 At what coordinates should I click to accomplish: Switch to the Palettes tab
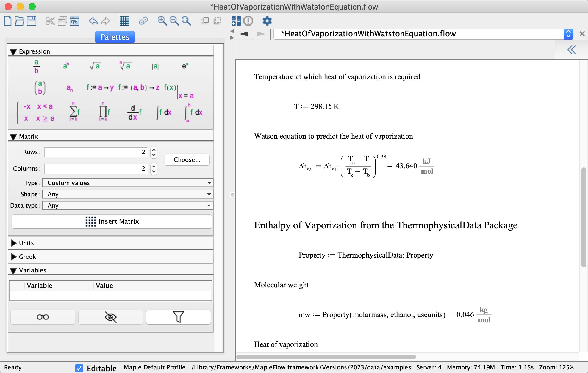tap(115, 37)
